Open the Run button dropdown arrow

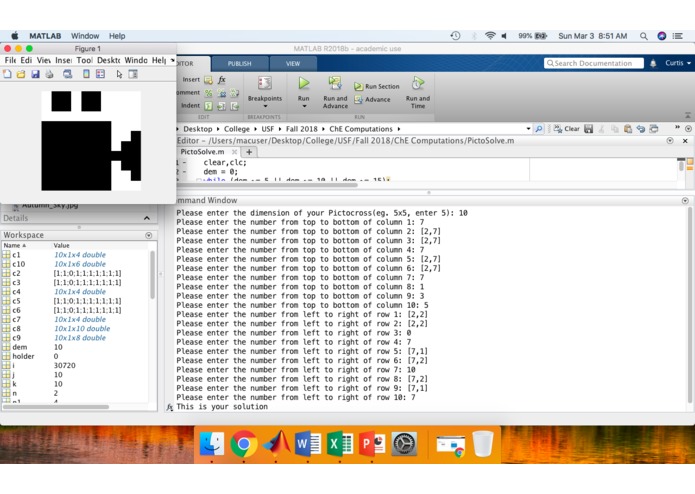(304, 106)
